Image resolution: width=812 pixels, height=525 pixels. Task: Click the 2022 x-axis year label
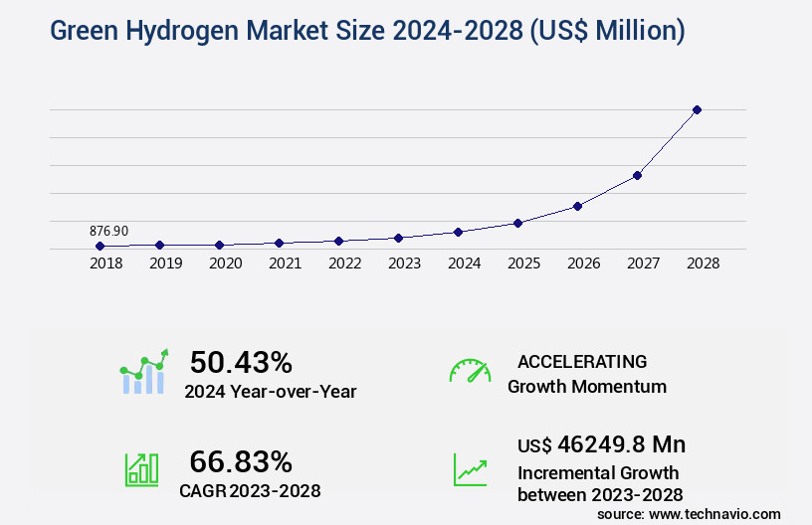tap(344, 264)
